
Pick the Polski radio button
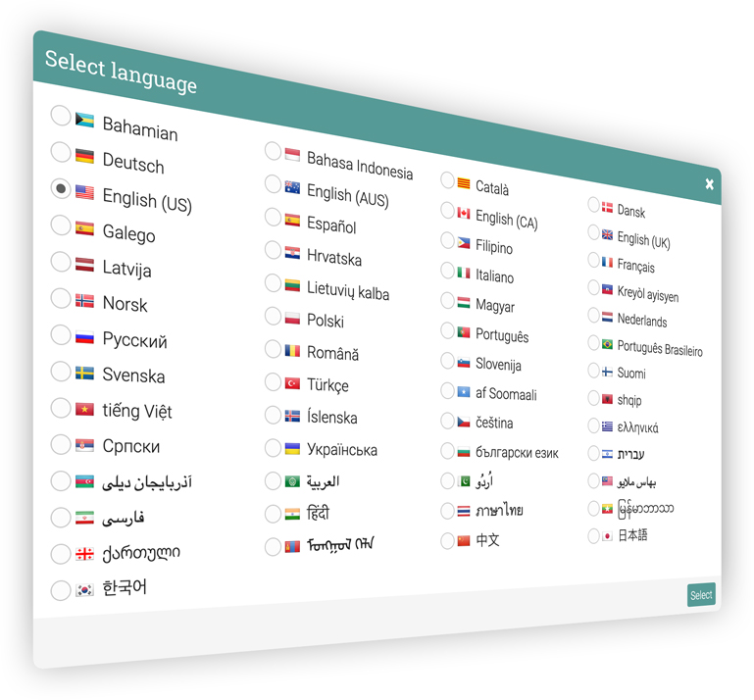pyautogui.click(x=274, y=316)
